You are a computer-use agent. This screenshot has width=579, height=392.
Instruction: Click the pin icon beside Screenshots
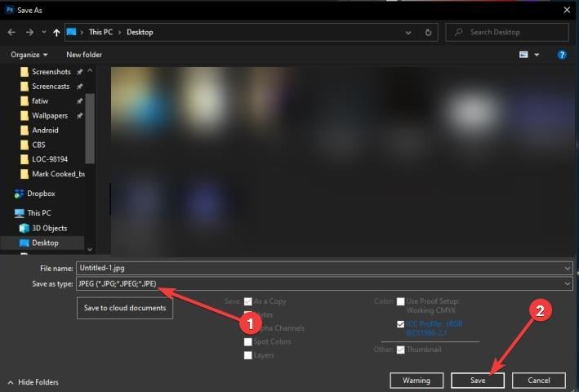(x=79, y=72)
